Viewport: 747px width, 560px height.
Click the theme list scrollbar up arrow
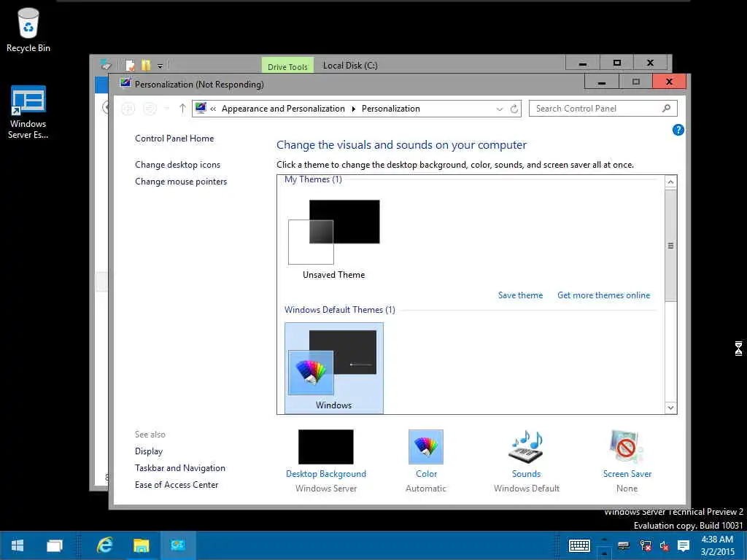[x=671, y=182]
